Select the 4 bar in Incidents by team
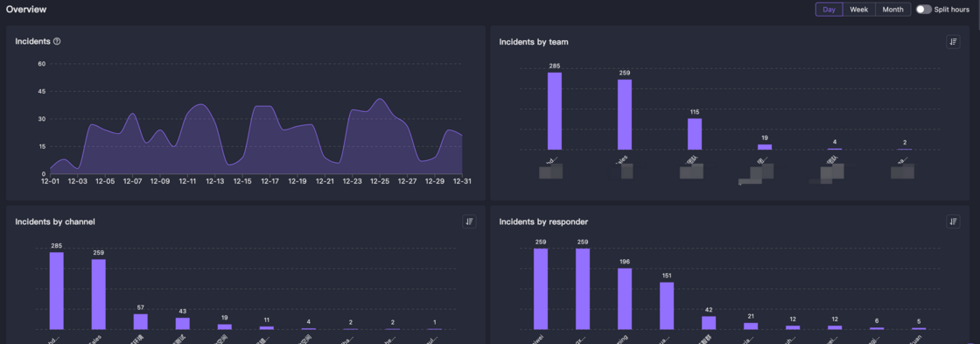 click(x=835, y=149)
